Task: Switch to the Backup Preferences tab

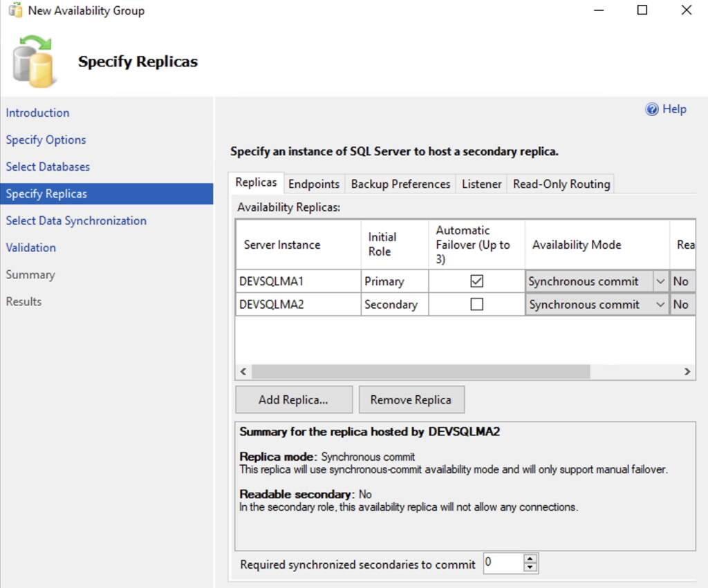Action: pos(400,184)
